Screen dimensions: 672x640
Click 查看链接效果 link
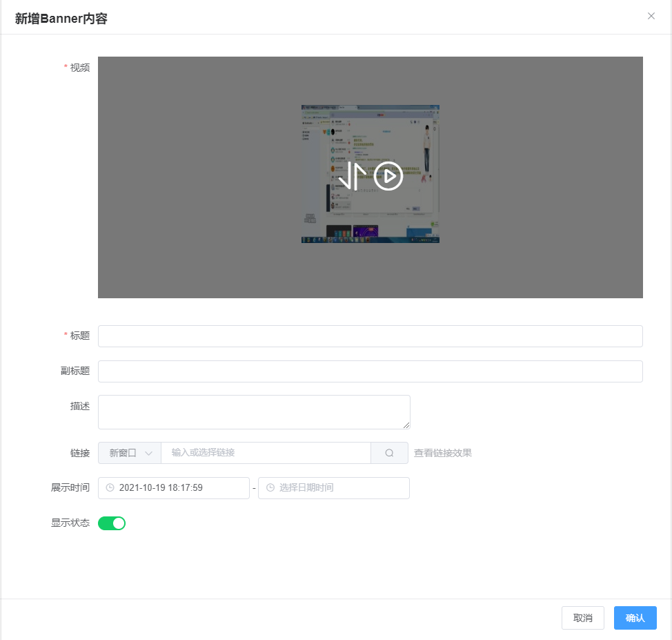tap(443, 453)
